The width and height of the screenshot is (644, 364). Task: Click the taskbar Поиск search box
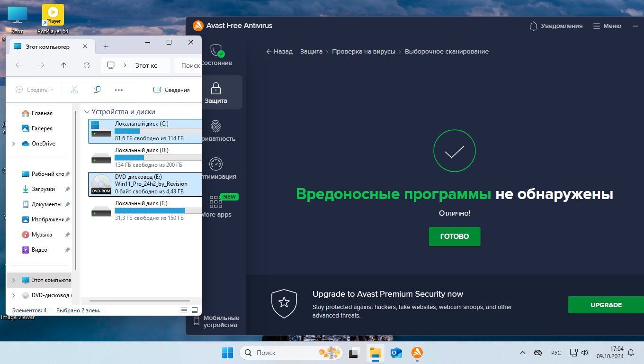click(x=291, y=353)
